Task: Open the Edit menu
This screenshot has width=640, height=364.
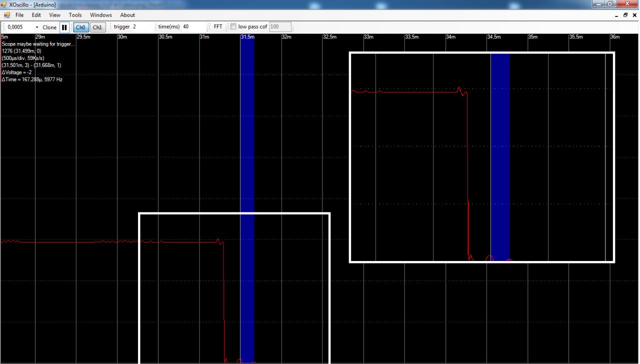Action: tap(36, 15)
